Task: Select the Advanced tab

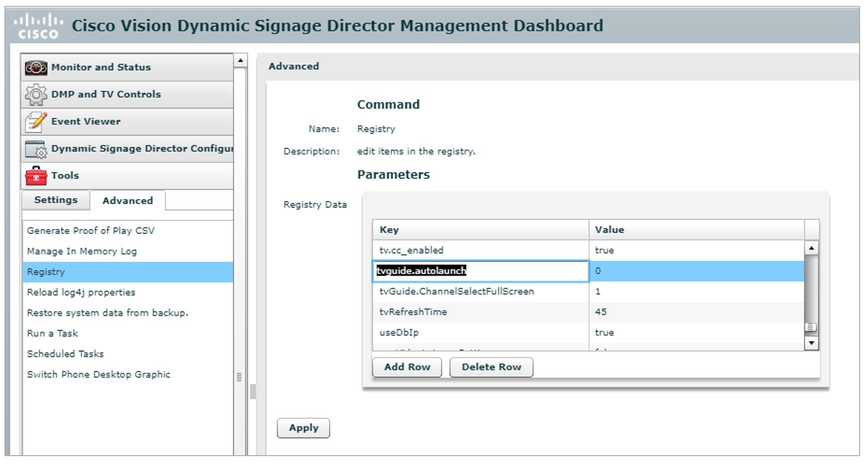Action: coord(127,200)
